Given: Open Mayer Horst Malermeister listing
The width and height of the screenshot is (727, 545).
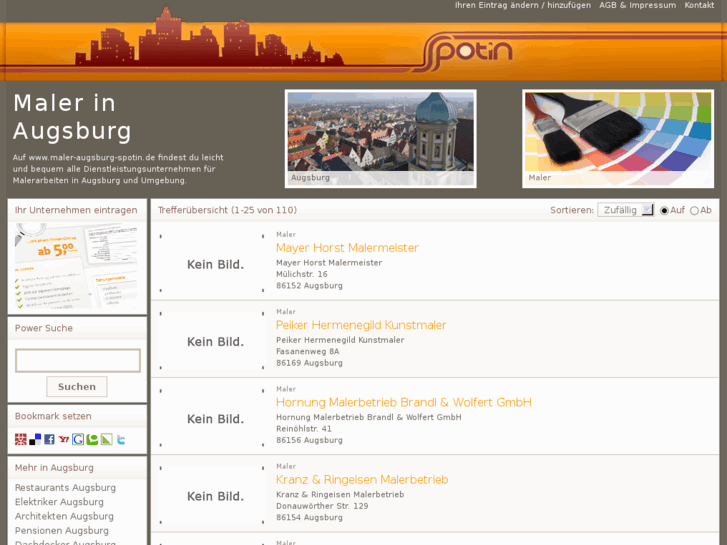Looking at the screenshot, I should coord(347,248).
